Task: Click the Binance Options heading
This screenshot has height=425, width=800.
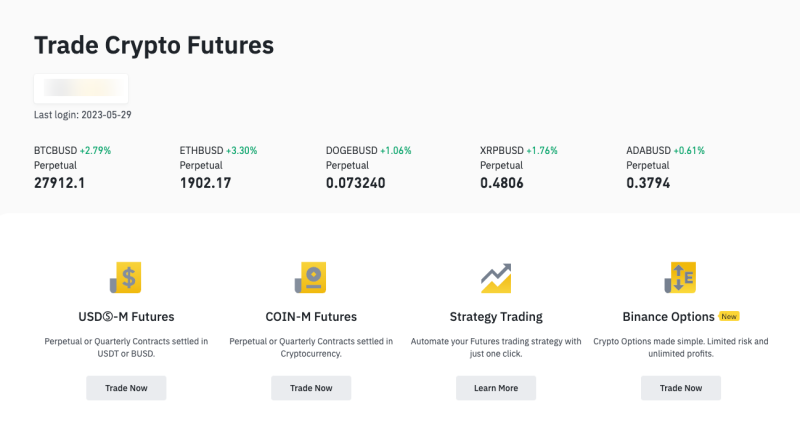Action: pyautogui.click(x=668, y=317)
